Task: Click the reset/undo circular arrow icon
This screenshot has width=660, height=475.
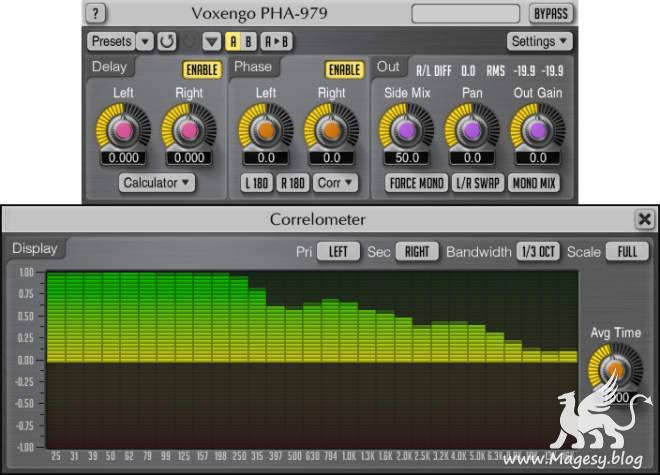Action: (x=167, y=41)
